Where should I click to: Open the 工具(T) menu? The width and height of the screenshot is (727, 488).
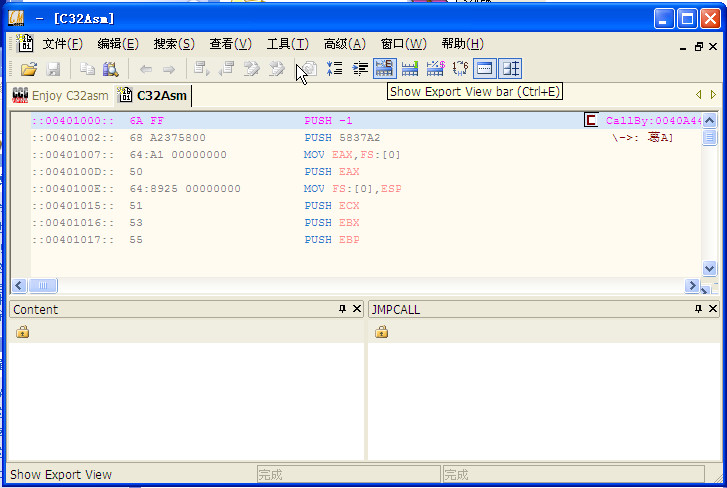[x=287, y=44]
